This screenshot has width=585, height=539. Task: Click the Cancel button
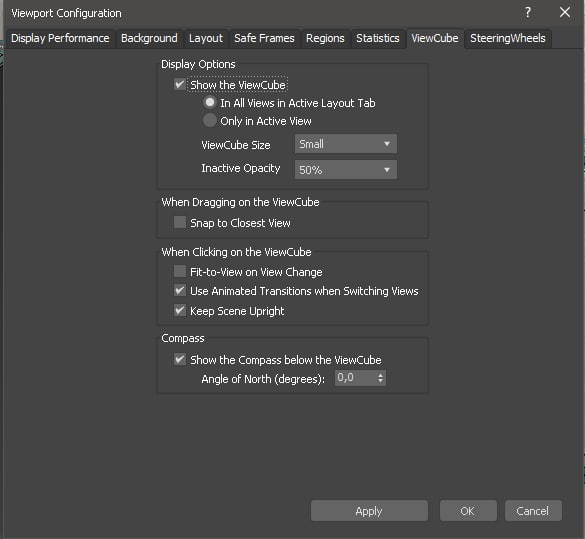click(533, 511)
